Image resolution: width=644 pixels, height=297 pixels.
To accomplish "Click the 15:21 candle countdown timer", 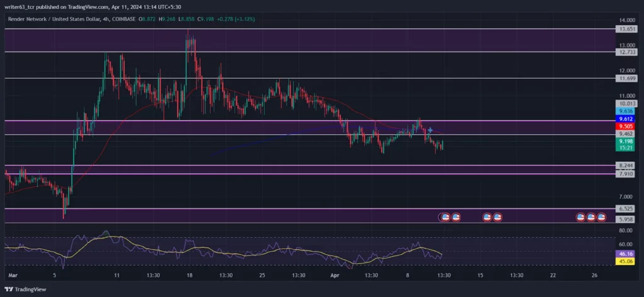I will click(x=626, y=147).
